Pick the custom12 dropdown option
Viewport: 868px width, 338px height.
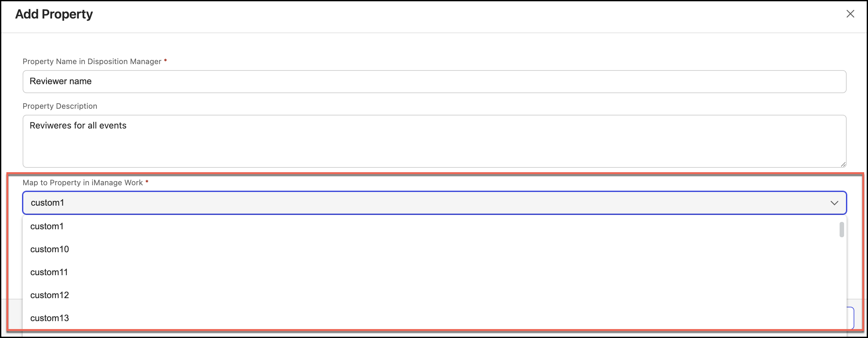[49, 295]
